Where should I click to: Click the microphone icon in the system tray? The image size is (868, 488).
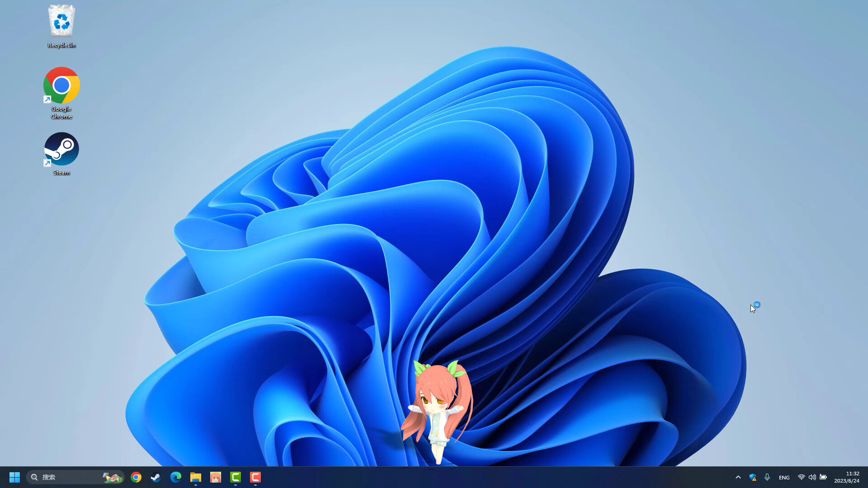point(767,477)
